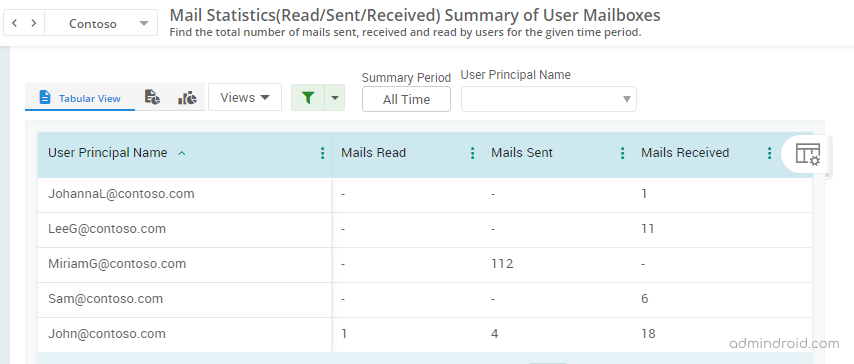This screenshot has width=854, height=364.
Task: Sort by User Principal Name ascending arrow
Action: [x=182, y=154]
